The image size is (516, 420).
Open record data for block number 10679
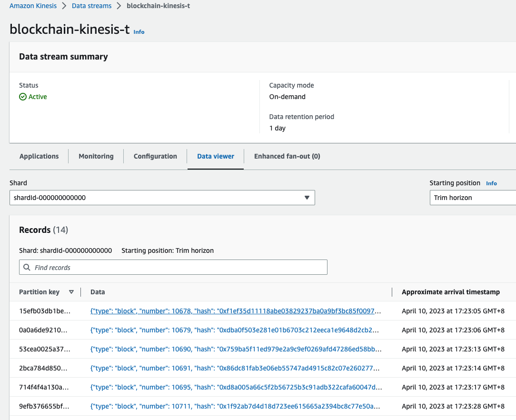235,330
